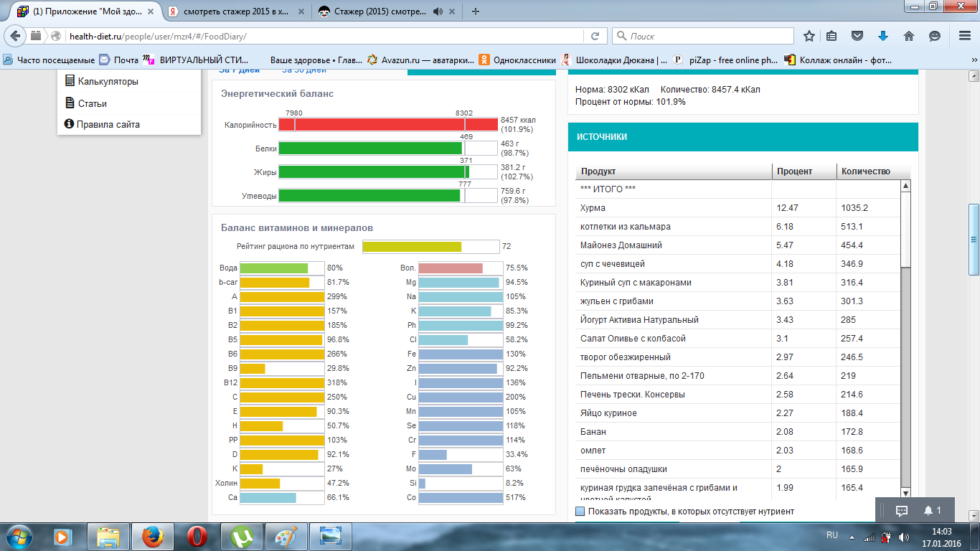Enable showing products missing the nutrient
Viewport: 980px width, 551px height.
tap(580, 512)
